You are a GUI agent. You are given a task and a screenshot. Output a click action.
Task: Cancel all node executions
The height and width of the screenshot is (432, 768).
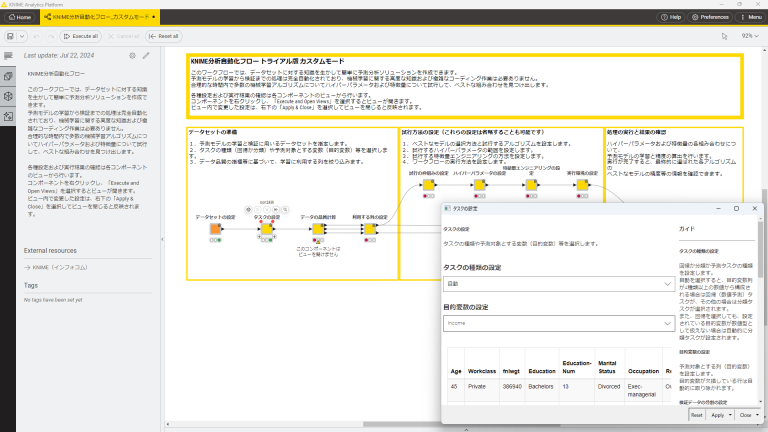pyautogui.click(x=123, y=36)
